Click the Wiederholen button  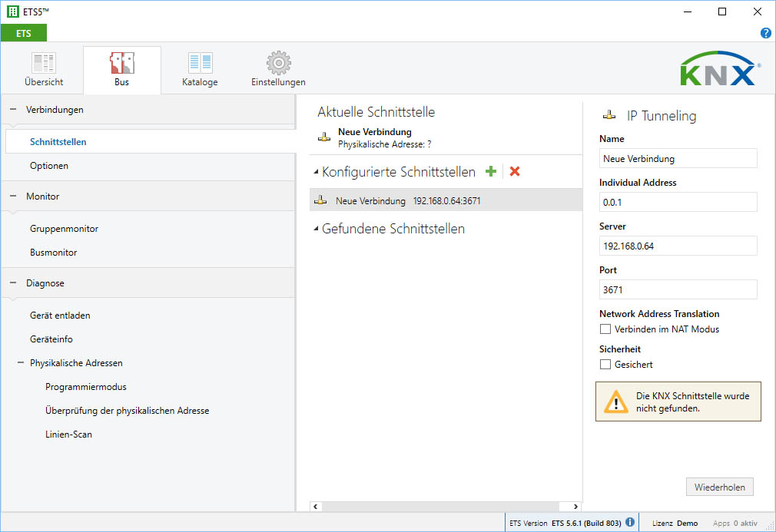[720, 487]
